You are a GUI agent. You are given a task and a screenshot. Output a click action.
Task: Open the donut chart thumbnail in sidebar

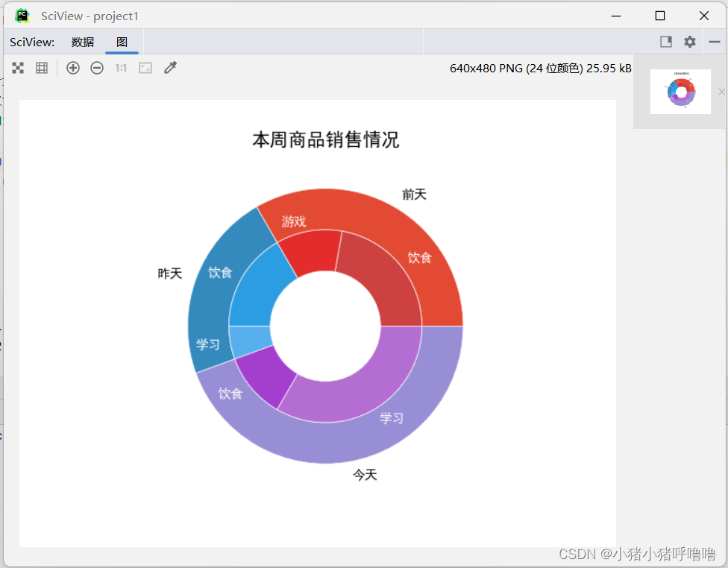(680, 91)
